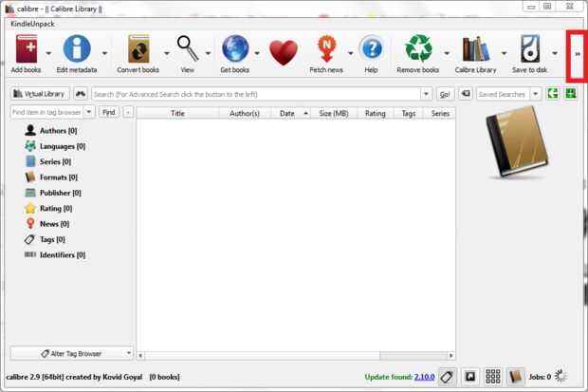Select News [0] category
Image resolution: width=588 pixels, height=392 pixels.
coord(47,224)
